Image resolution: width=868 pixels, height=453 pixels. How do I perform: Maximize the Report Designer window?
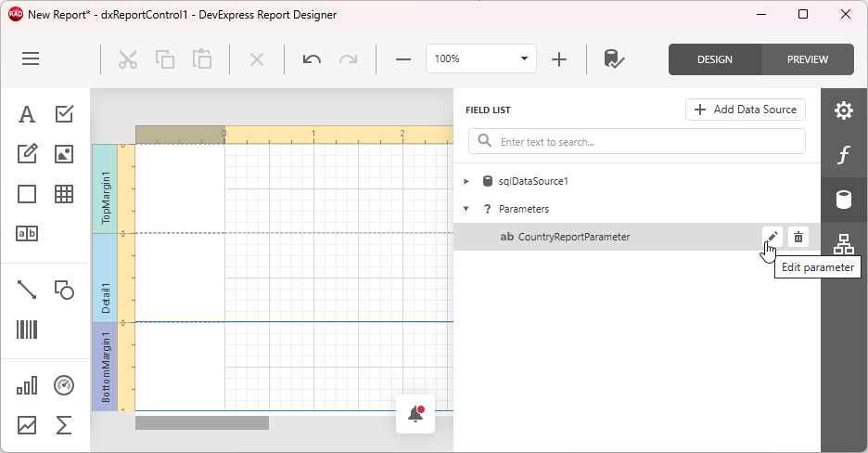(803, 15)
